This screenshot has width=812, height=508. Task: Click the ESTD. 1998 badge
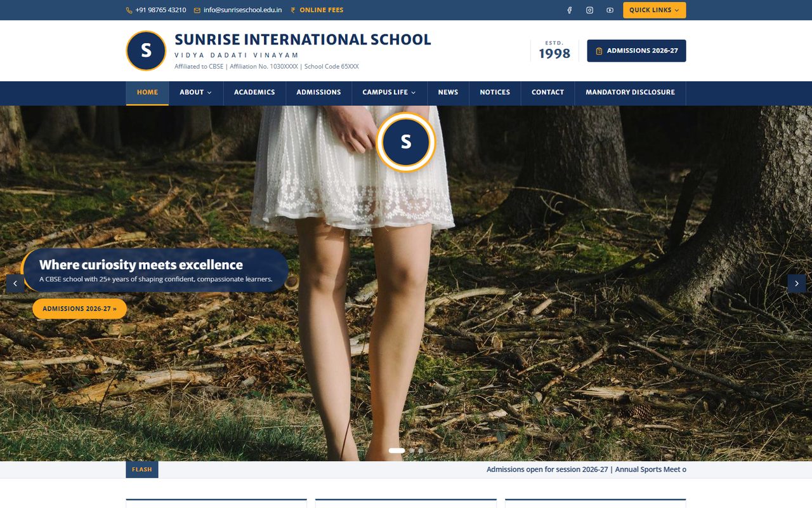554,51
